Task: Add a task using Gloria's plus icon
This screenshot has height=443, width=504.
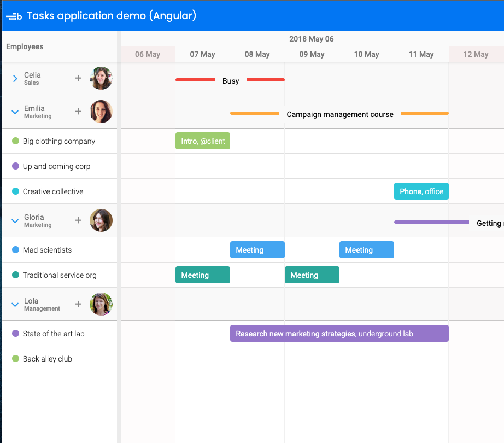Action: [x=78, y=220]
